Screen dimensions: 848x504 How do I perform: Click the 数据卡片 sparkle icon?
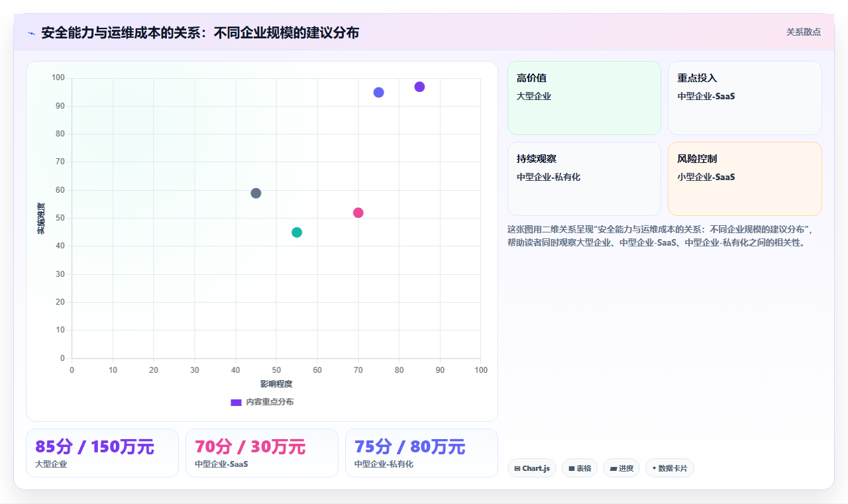pyautogui.click(x=654, y=468)
